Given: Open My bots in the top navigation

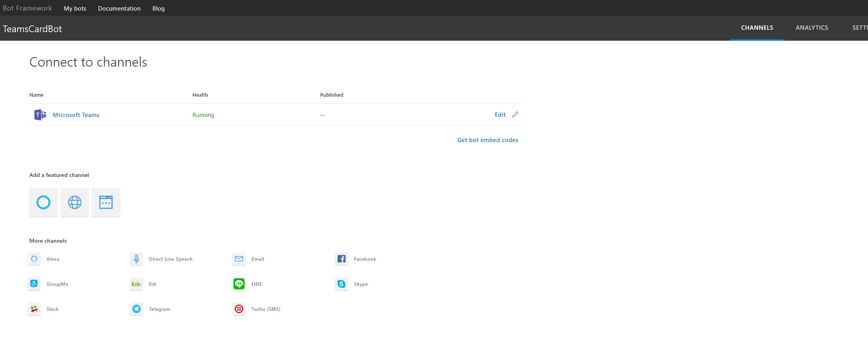Looking at the screenshot, I should coord(75,8).
